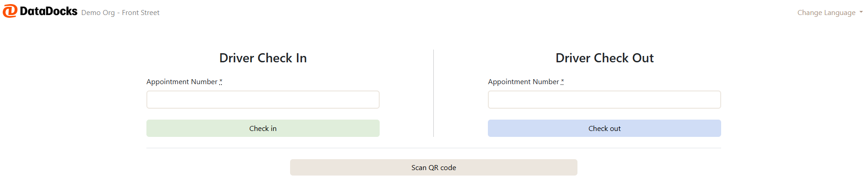Click the Driver Check In heading

pos(263,58)
